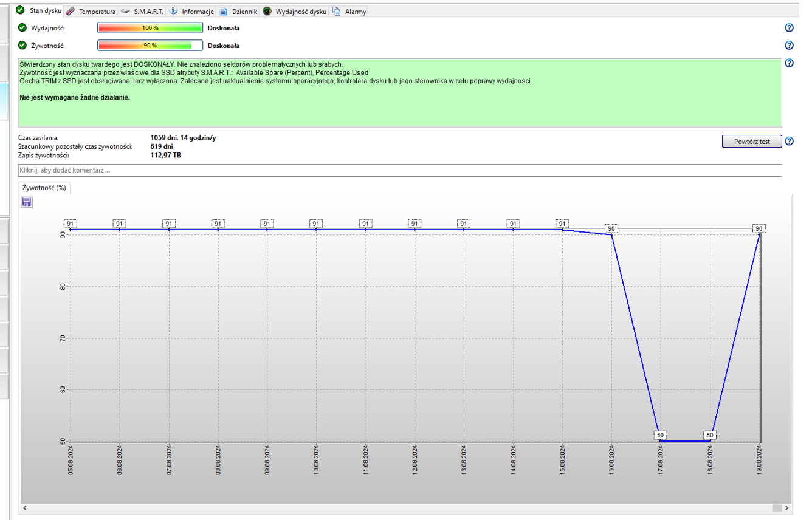Click the 91 data label above 12.08.2024
This screenshot has width=812, height=520.
415,224
